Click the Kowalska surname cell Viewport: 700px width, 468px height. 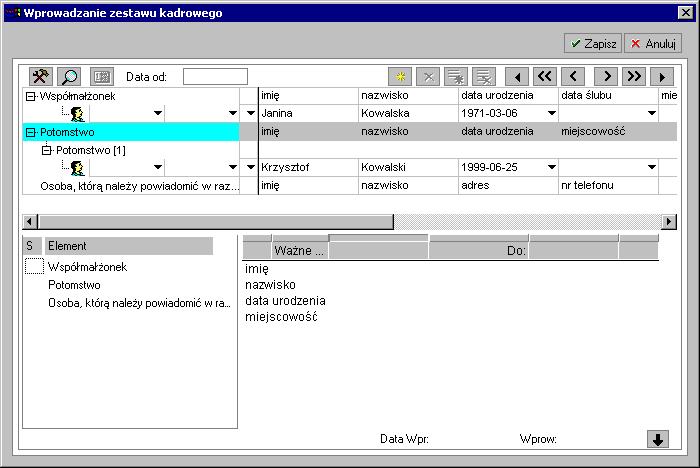[x=408, y=113]
